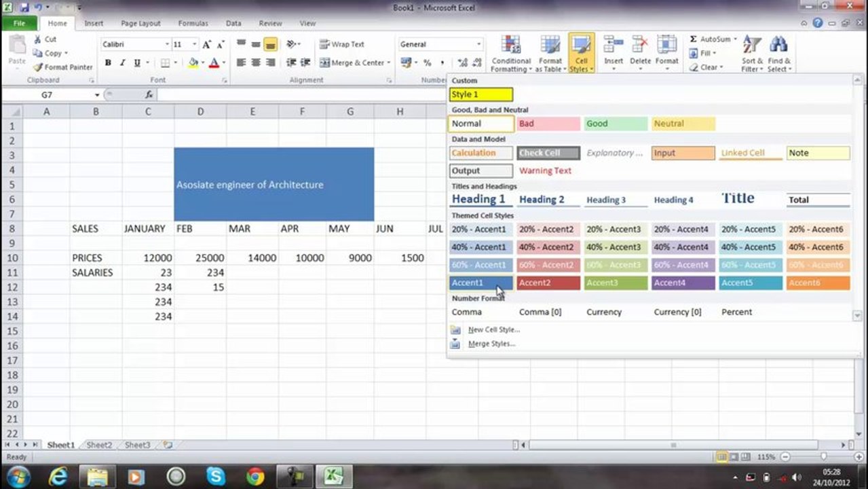Click New Cell Style option

coord(494,329)
